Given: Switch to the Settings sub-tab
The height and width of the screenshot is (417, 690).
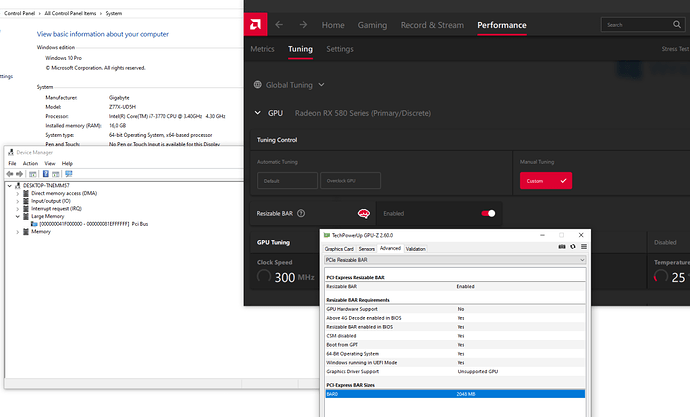Looking at the screenshot, I should point(340,49).
